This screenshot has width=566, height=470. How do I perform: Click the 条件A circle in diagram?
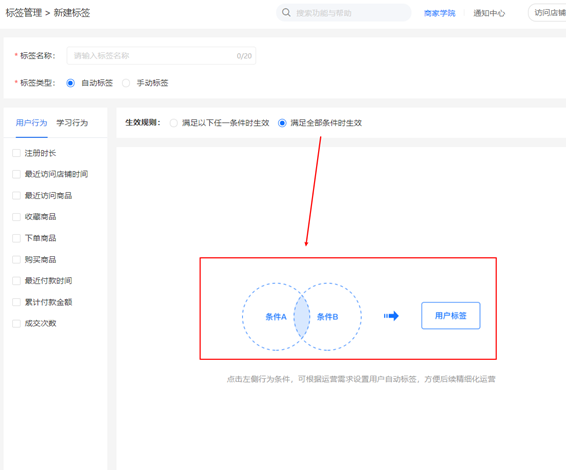(276, 317)
